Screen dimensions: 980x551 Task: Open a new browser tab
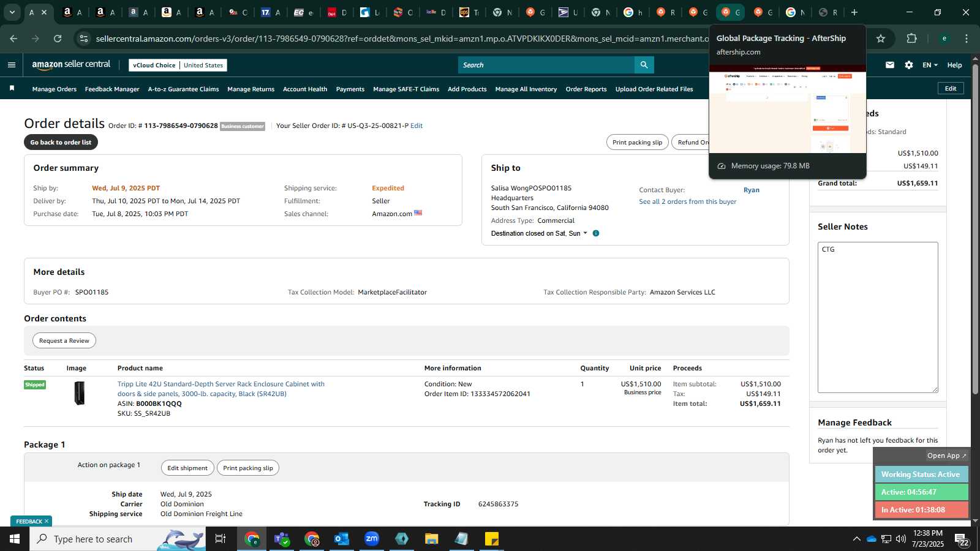[854, 12]
